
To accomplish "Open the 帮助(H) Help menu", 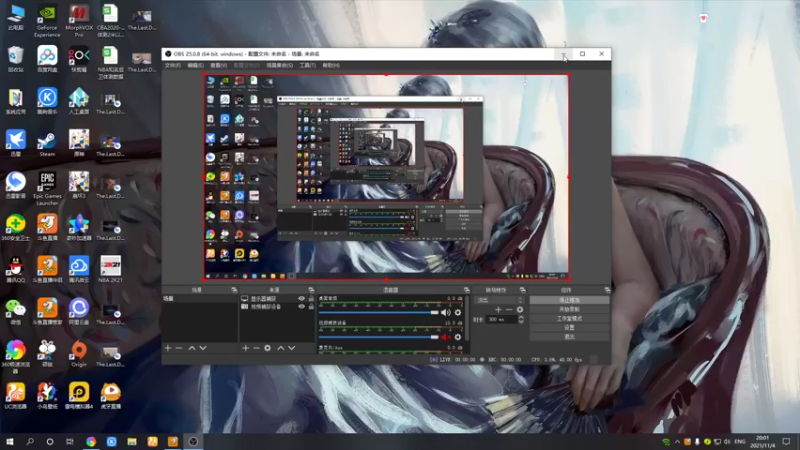I will (331, 65).
